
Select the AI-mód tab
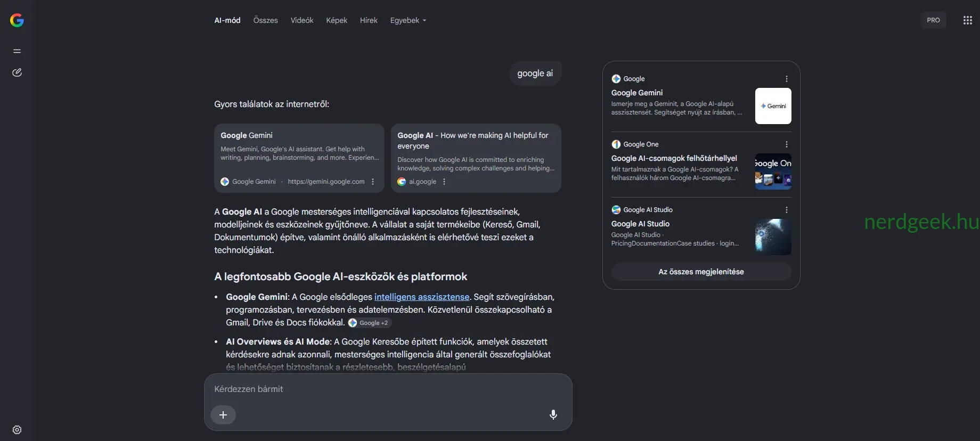(227, 20)
